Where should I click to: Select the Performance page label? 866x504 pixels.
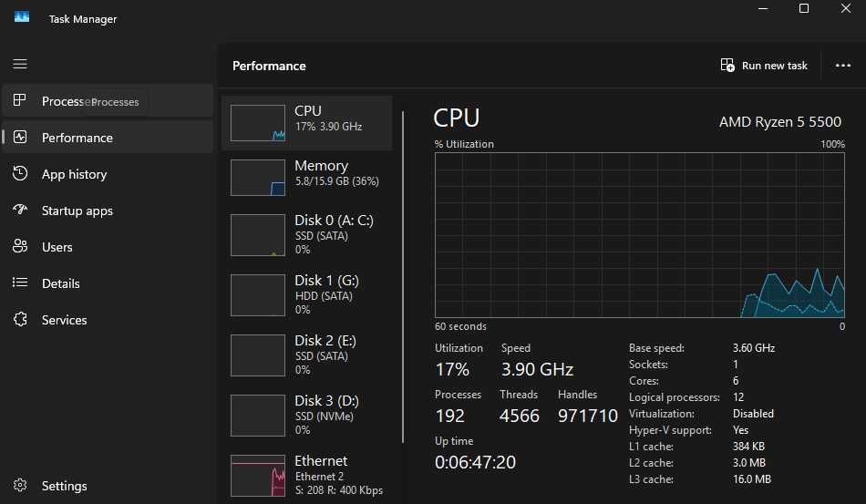[77, 138]
